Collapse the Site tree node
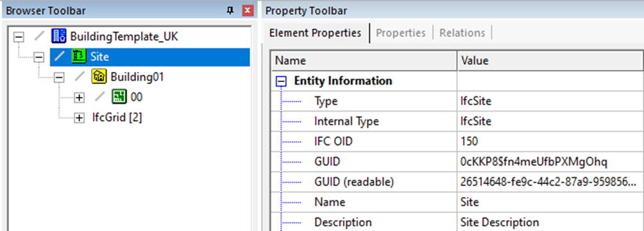Image resolution: width=644 pixels, height=231 pixels. point(39,56)
